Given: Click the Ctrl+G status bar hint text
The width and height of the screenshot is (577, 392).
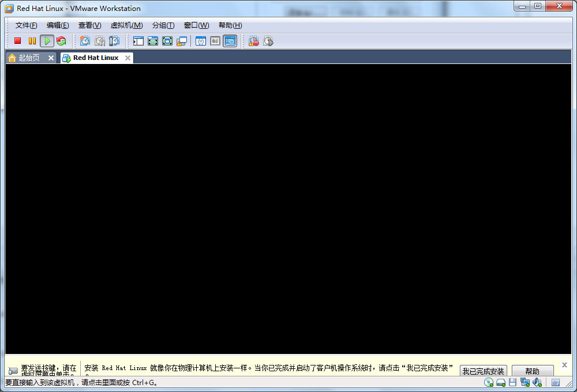Looking at the screenshot, I should pos(82,382).
